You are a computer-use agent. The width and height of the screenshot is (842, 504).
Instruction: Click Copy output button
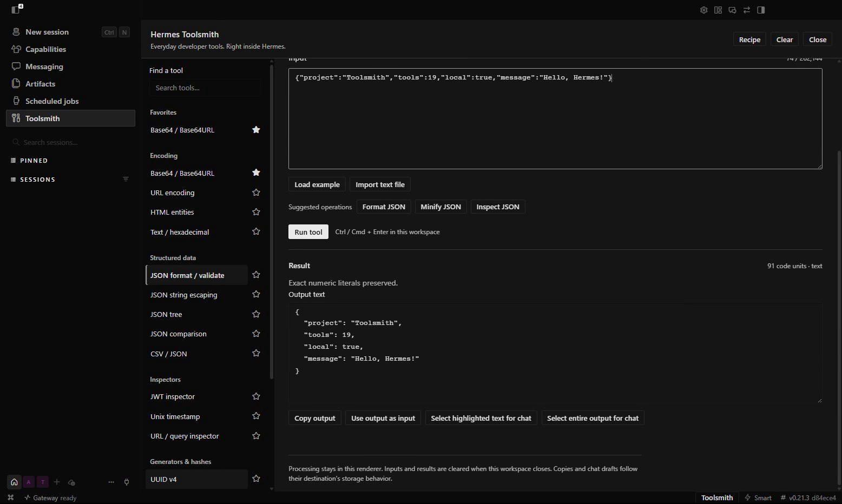coord(315,418)
